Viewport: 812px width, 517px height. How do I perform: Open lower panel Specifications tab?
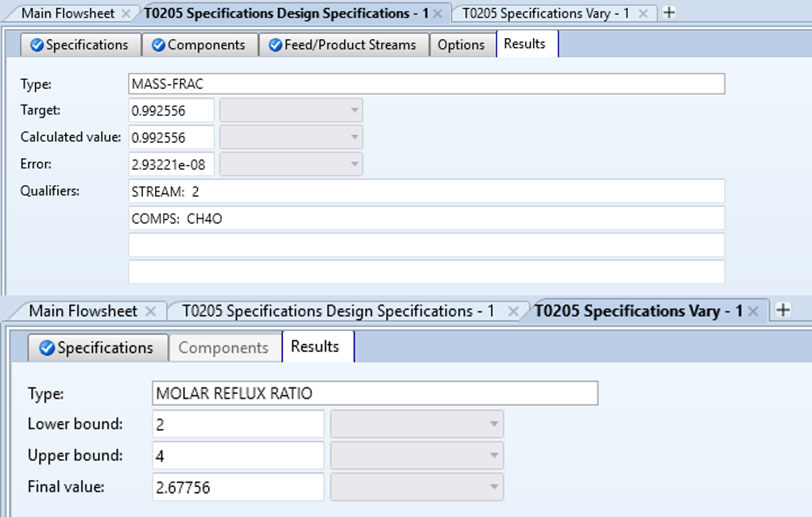tap(98, 348)
